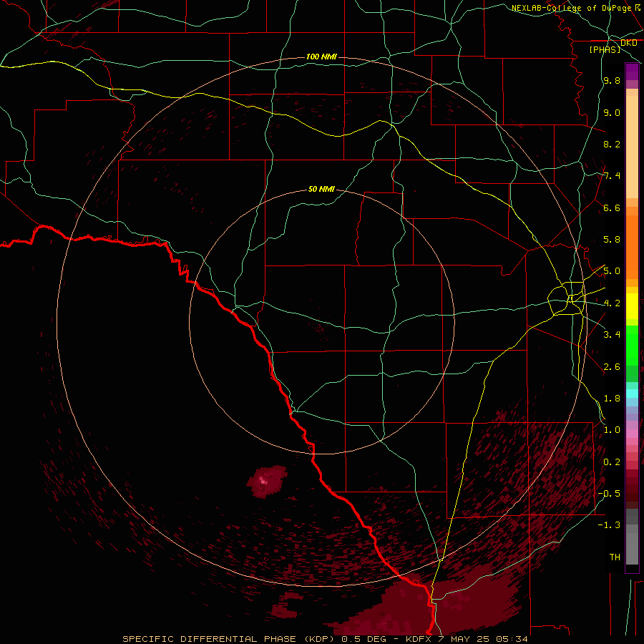This screenshot has height=644, width=644.
Task: Click the yellow highway interchange loop at the map's east edge
Action: (x=567, y=298)
